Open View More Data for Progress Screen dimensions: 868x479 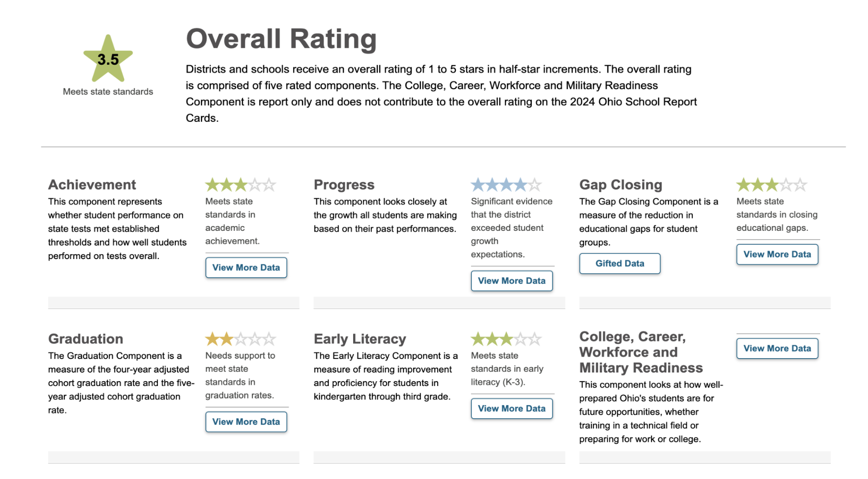pyautogui.click(x=511, y=281)
